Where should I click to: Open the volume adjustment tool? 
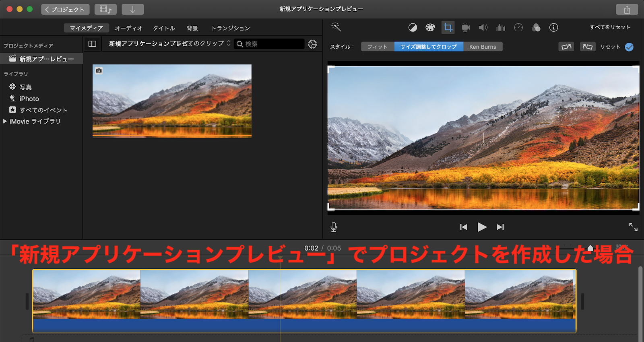pyautogui.click(x=483, y=27)
